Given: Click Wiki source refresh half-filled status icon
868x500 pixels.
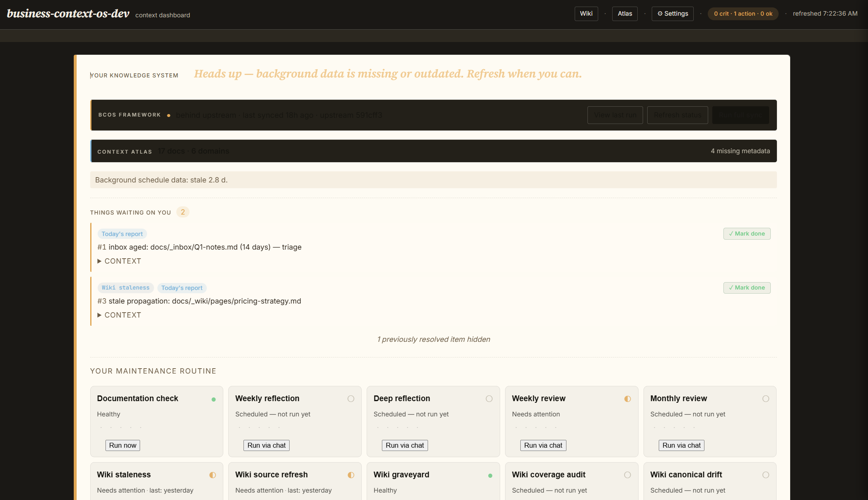Looking at the screenshot, I should pyautogui.click(x=351, y=475).
